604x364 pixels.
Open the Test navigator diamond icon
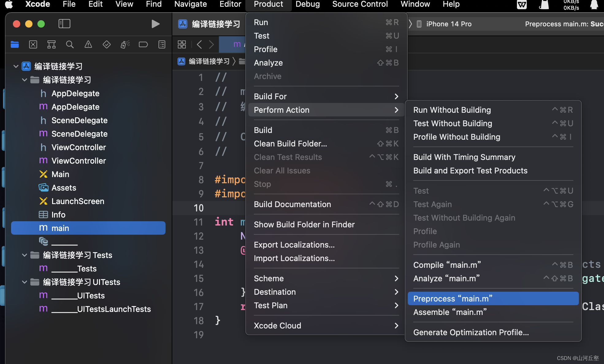click(x=107, y=45)
